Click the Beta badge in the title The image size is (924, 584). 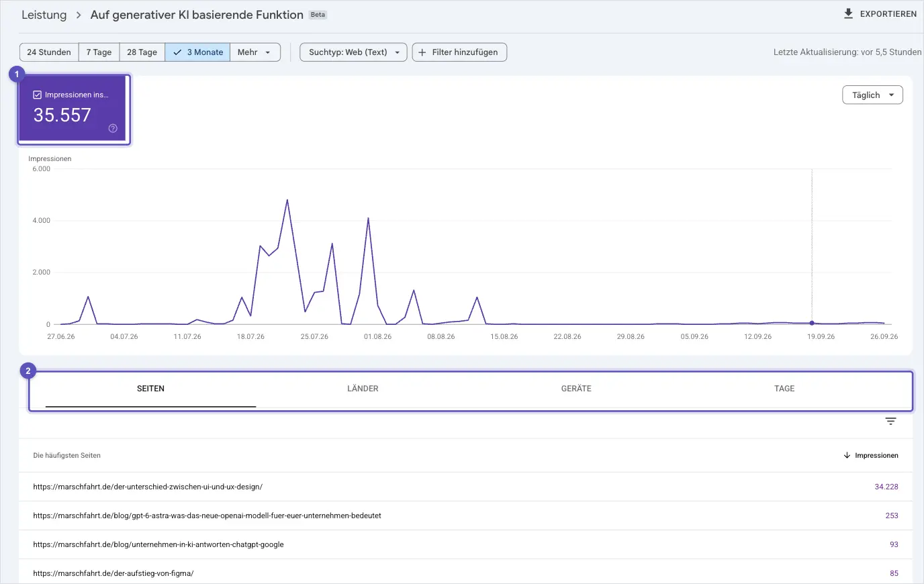point(318,15)
